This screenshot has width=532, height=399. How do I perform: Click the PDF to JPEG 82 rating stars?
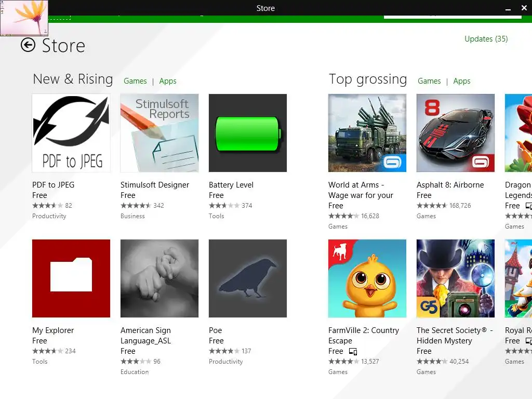click(x=47, y=206)
